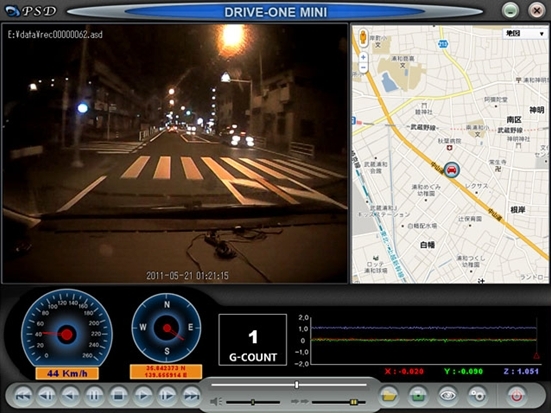Screen dimensions: 551x413
Task: Click the hospital marker on the map
Action: [449, 148]
